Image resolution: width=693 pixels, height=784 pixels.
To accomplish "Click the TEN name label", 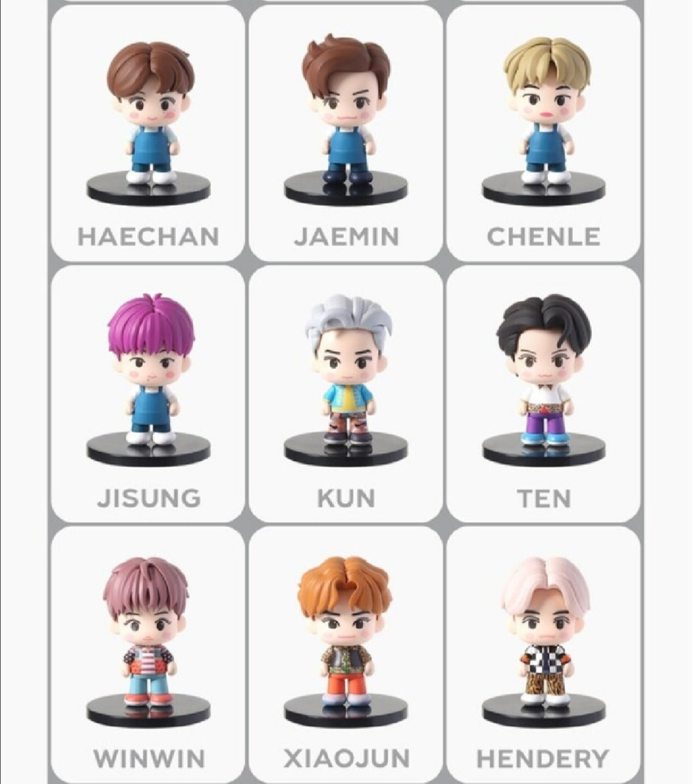I will pos(544,498).
